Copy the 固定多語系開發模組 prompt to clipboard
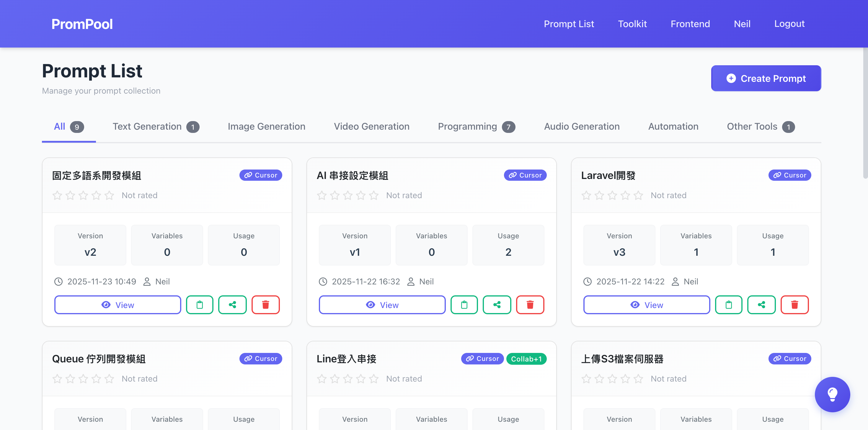Screen dimensions: 868x430 coord(200,305)
